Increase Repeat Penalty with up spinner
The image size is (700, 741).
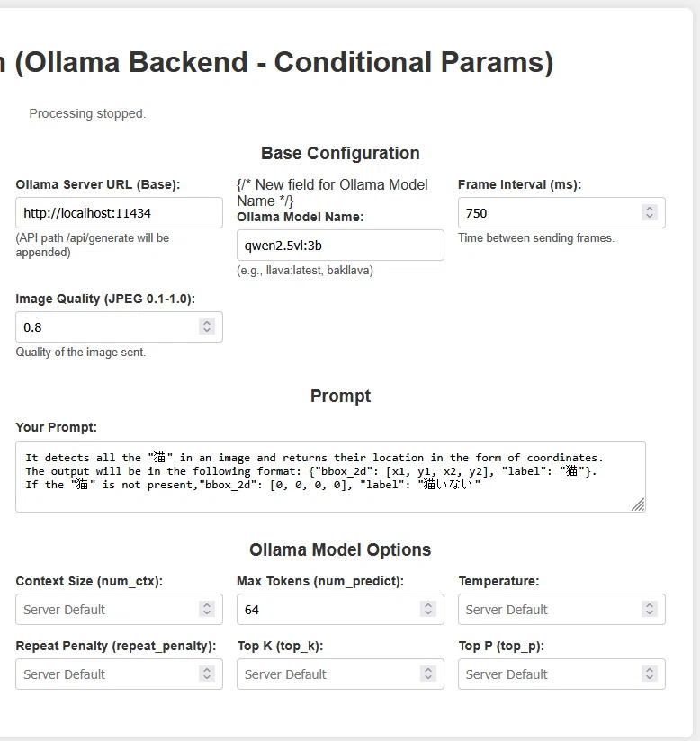(207, 670)
